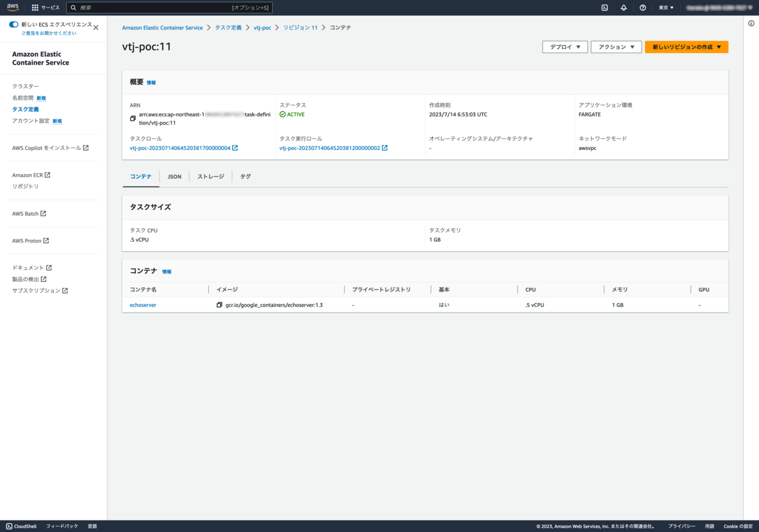Click the 2023/7/14 6:53:03 UTC timestamp

(458, 114)
